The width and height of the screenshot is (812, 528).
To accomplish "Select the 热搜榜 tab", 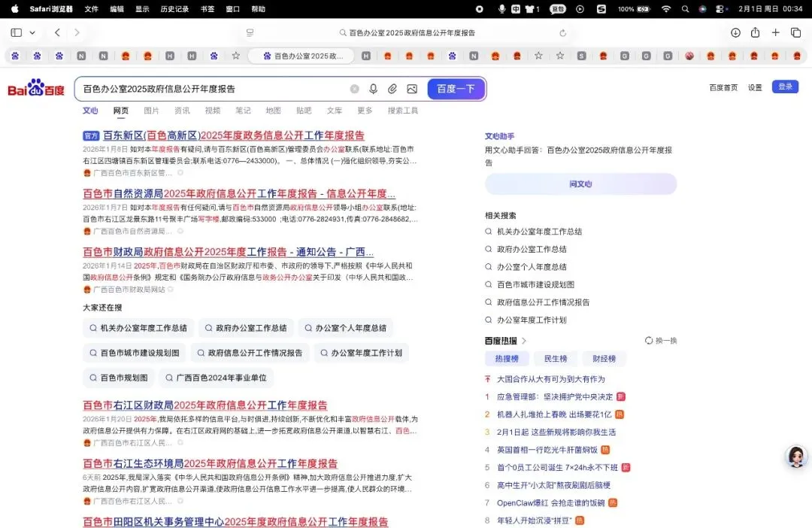I will coord(507,359).
